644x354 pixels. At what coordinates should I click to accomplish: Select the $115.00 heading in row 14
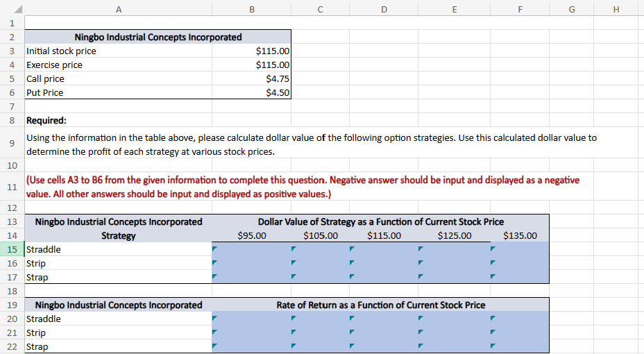[384, 236]
